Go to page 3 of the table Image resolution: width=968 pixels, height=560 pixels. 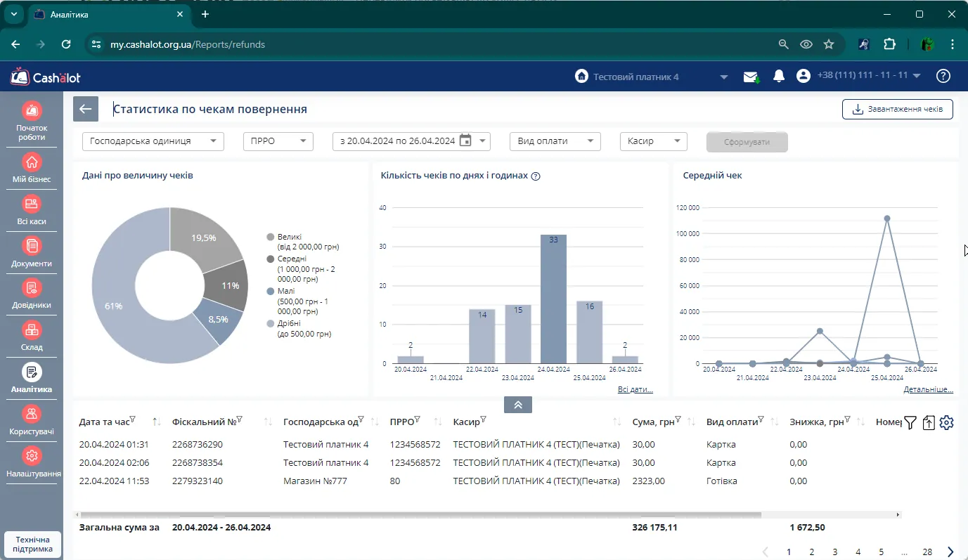(835, 552)
